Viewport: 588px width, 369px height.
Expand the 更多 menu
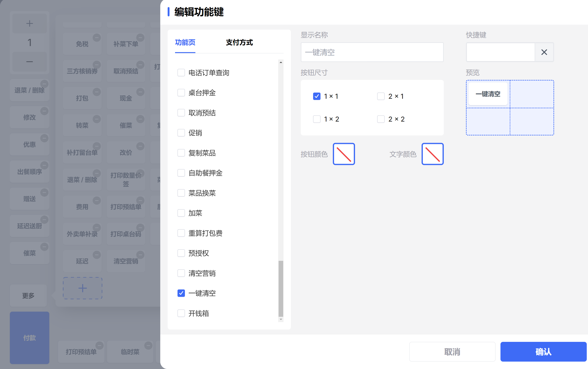click(28, 296)
